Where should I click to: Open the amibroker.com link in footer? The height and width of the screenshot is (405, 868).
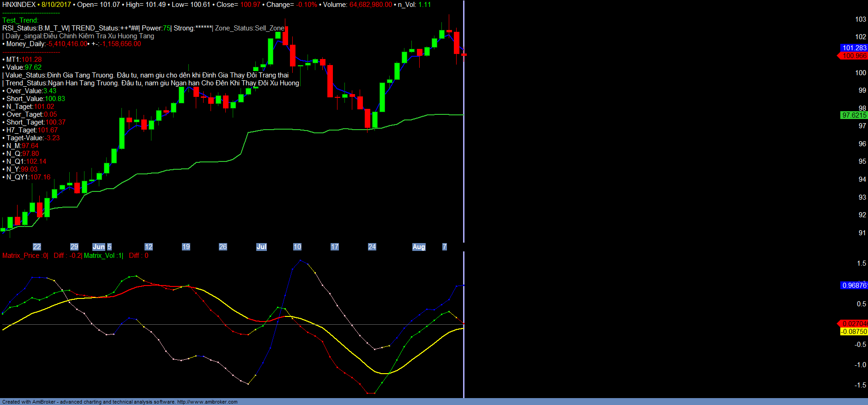point(207,402)
